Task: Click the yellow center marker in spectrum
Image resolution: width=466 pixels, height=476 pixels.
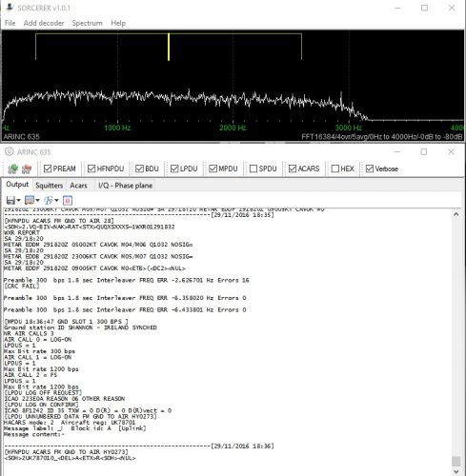Action: click(169, 47)
